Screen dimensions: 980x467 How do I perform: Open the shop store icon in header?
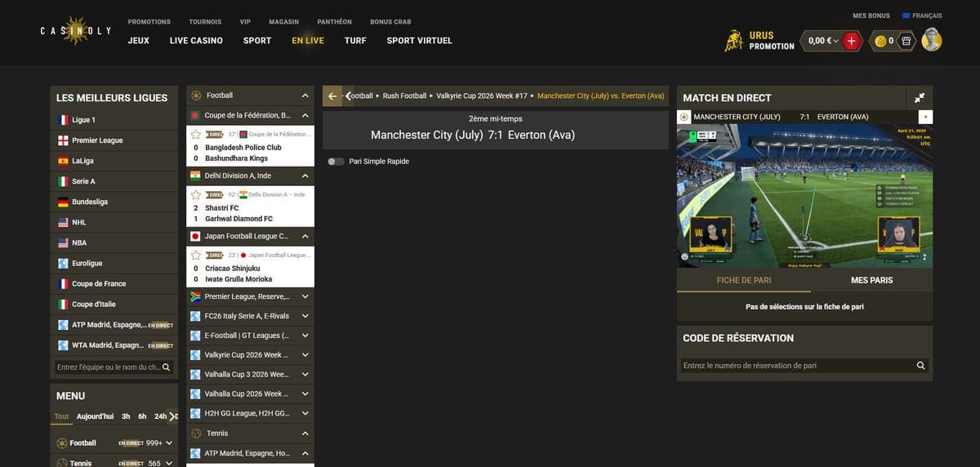coord(906,41)
